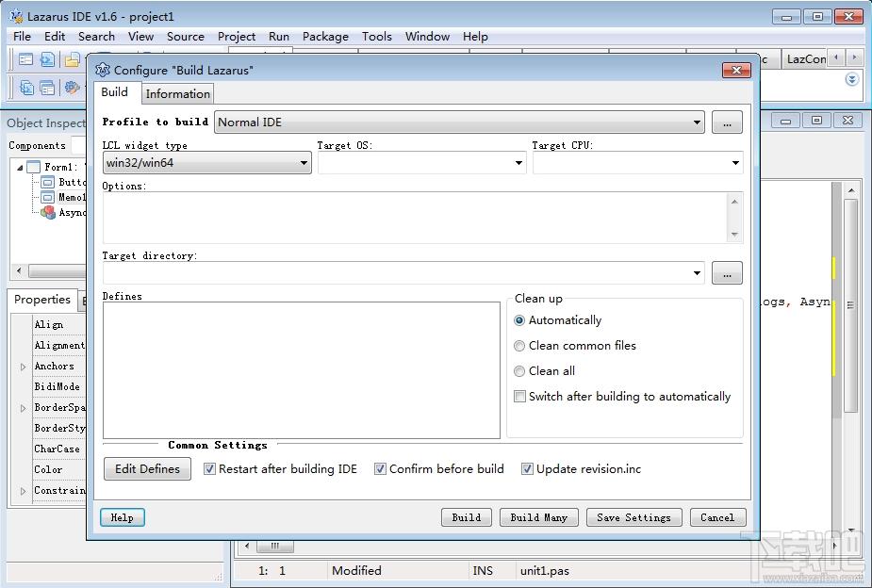Click the Help button in dialog
Viewport: 872px width, 588px height.
(122, 517)
